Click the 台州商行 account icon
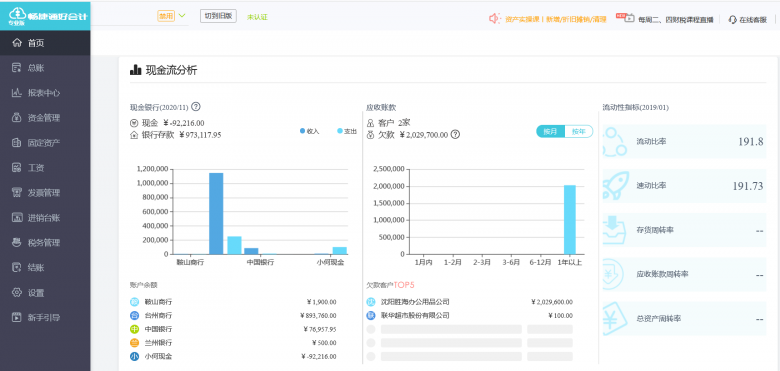The height and width of the screenshot is (371, 780). [x=134, y=315]
